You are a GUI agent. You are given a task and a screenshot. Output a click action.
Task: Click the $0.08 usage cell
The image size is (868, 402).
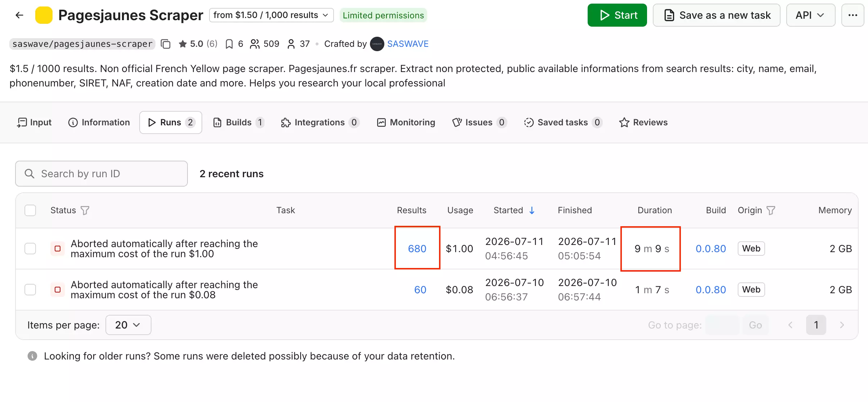click(460, 290)
